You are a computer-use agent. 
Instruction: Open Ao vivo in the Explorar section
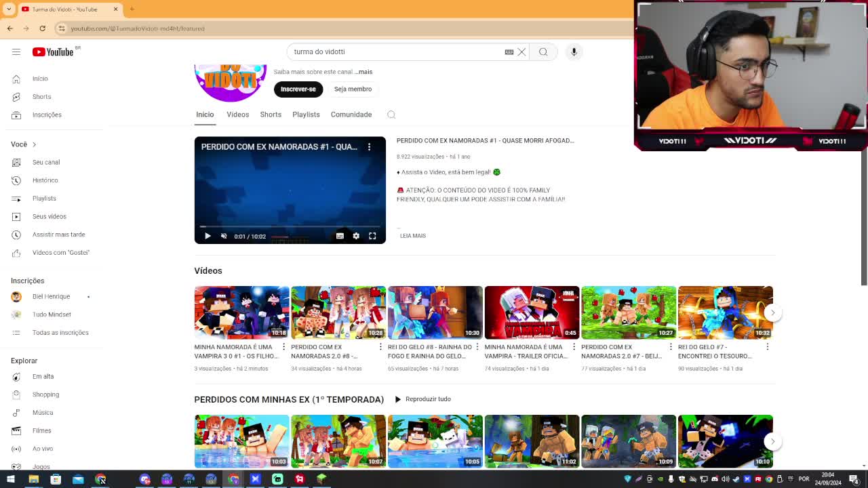[54, 449]
